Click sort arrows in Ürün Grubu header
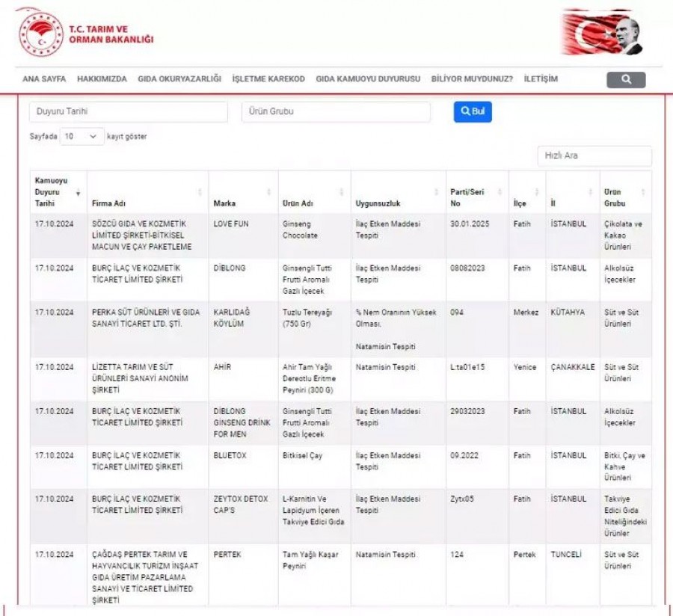Viewport: 673px width, 616px height. 643,192
